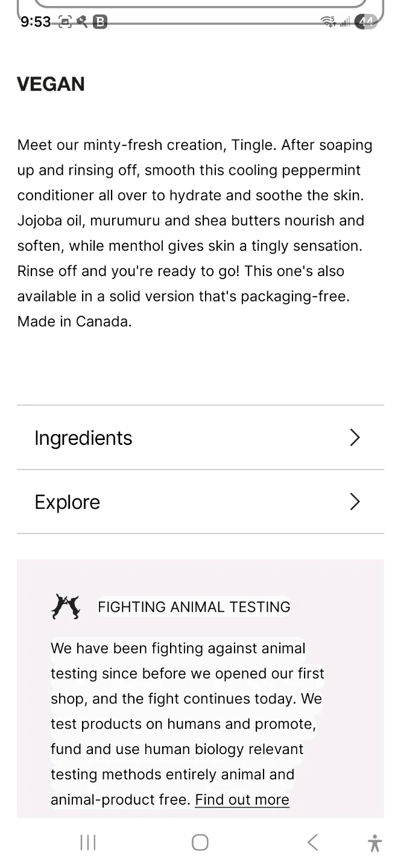
Task: Tap the Wi-Fi status icon
Action: [328, 22]
